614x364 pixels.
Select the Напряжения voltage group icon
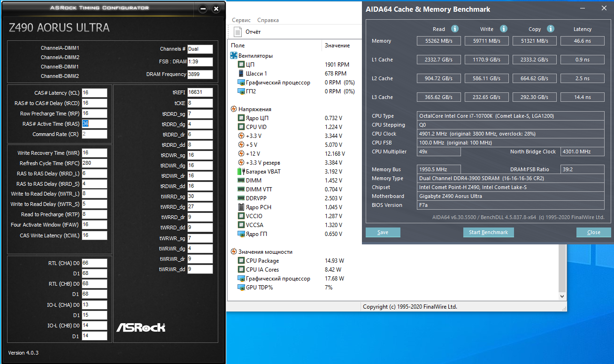(234, 109)
